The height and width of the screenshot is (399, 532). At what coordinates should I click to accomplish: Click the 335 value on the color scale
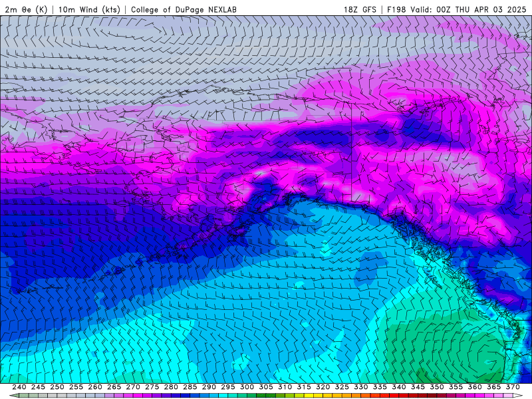tap(380, 387)
